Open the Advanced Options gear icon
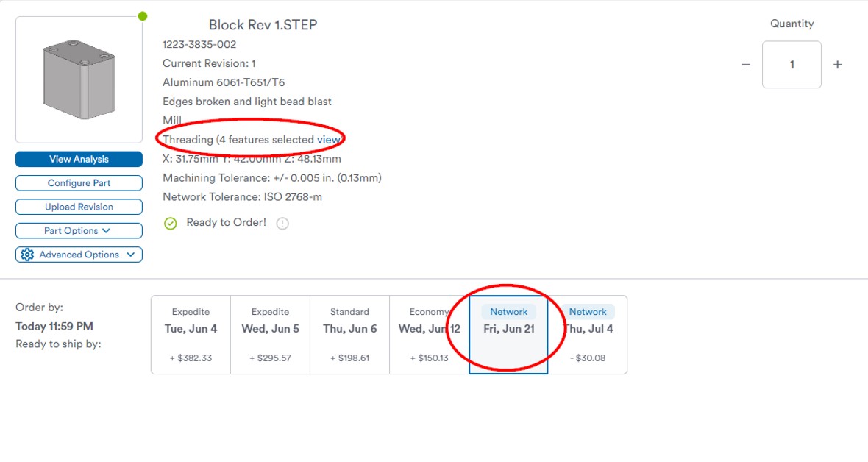 tap(27, 255)
